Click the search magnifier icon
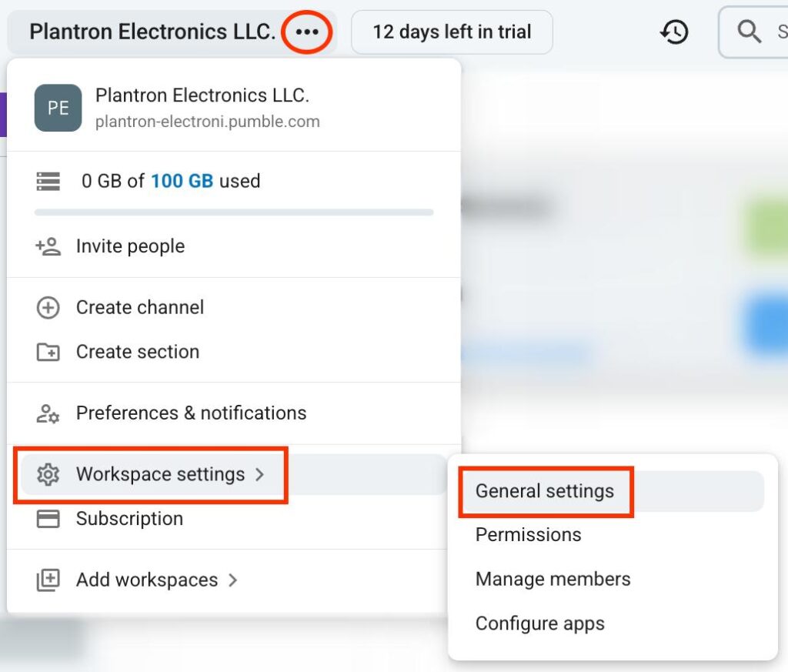Viewport: 788px width, 672px height. (x=749, y=32)
